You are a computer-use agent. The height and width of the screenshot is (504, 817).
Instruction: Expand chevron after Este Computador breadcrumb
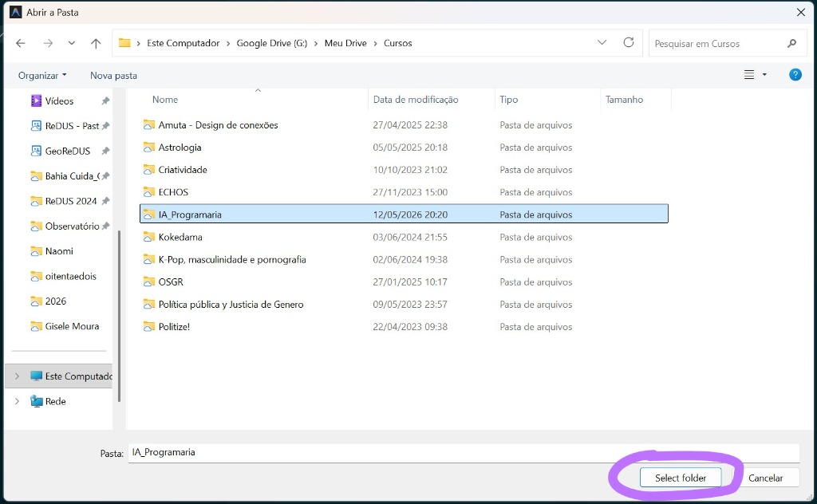(228, 44)
